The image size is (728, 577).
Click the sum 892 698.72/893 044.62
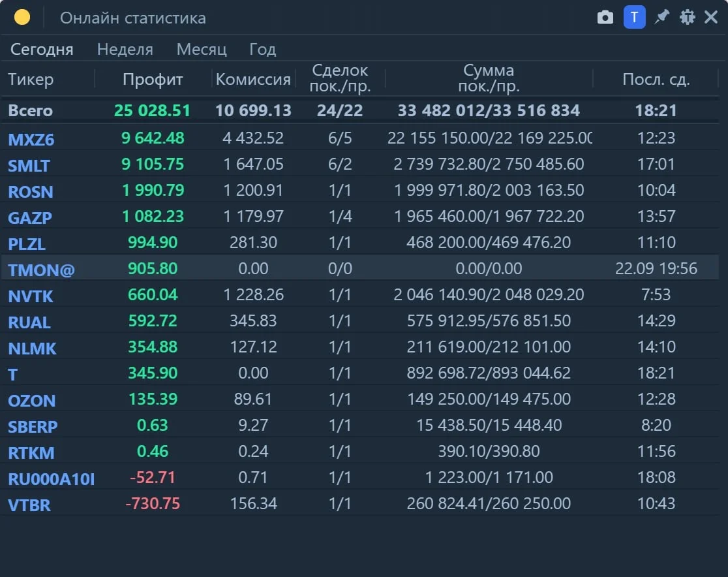(489, 373)
